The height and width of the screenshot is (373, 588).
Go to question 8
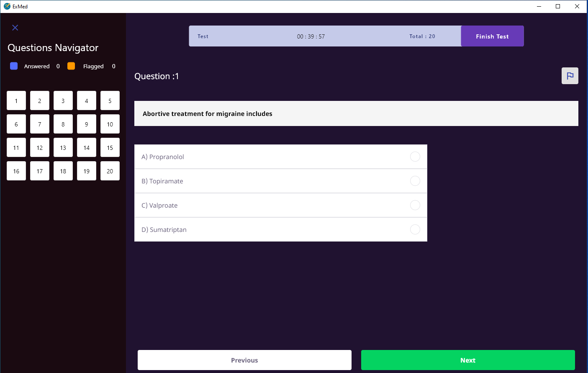coord(63,124)
